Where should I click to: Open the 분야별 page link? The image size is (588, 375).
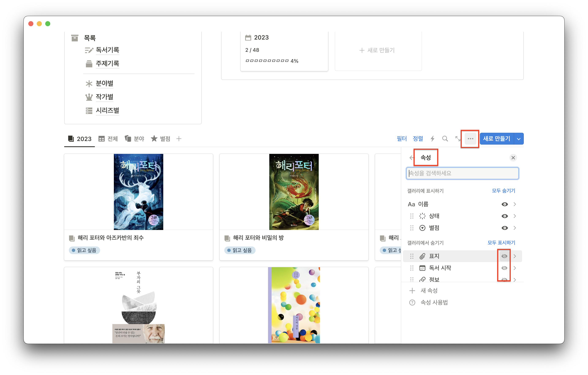[105, 83]
